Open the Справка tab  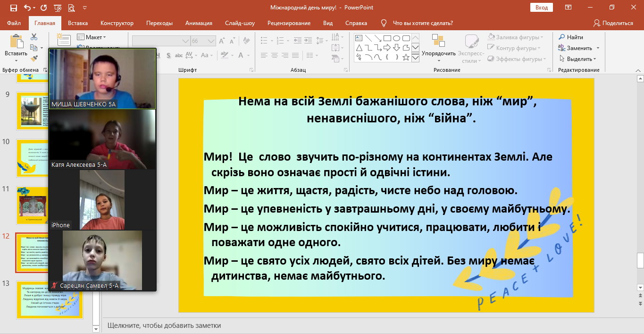click(356, 23)
